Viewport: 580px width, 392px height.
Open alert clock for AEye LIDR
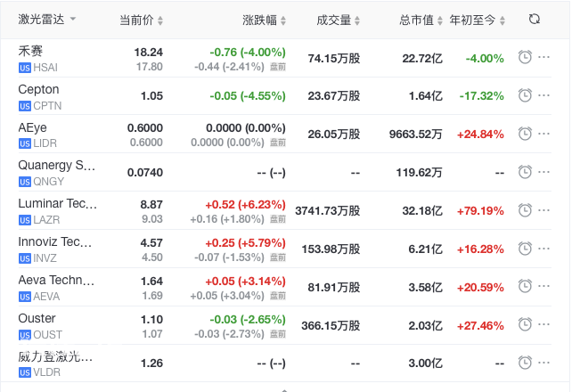(525, 134)
